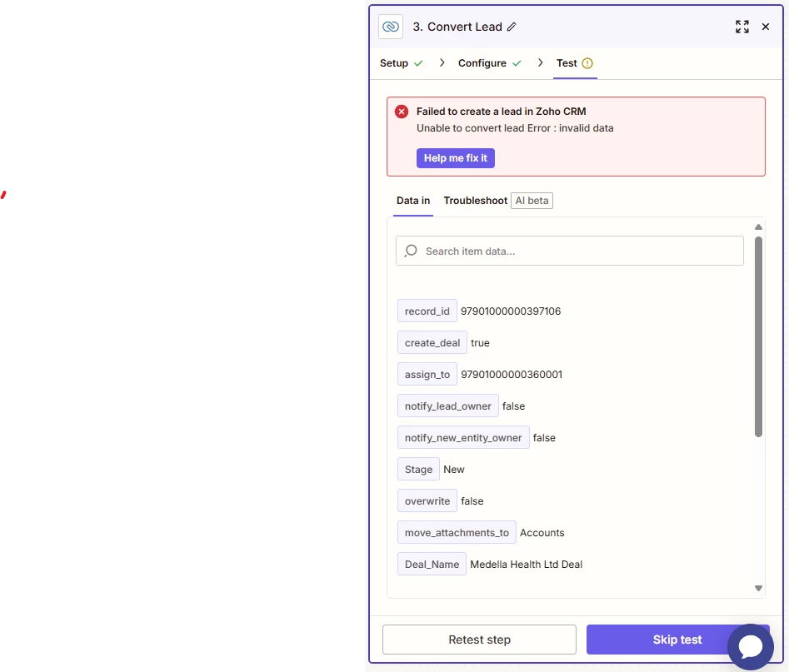Click the Zoho CRM app icon in header
789x672 pixels.
pos(391,27)
